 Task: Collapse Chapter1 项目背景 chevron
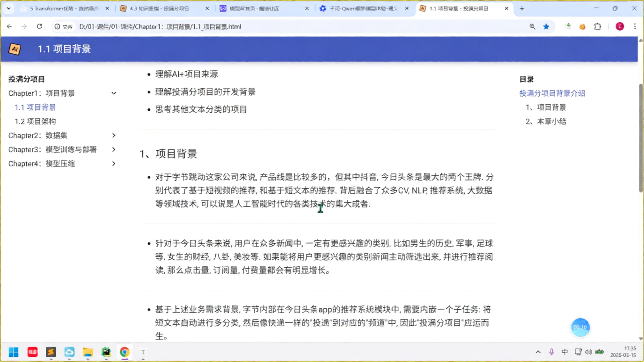pyautogui.click(x=114, y=93)
